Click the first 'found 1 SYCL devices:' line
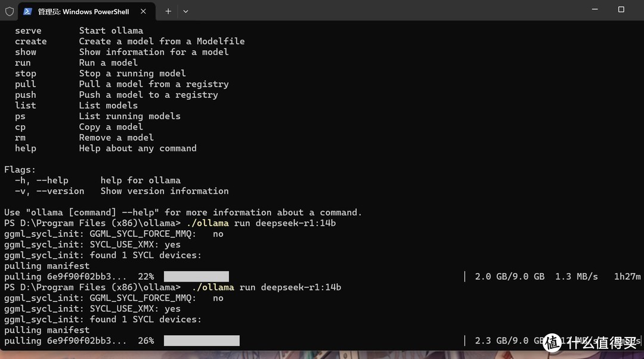This screenshot has height=359, width=644. [103, 255]
